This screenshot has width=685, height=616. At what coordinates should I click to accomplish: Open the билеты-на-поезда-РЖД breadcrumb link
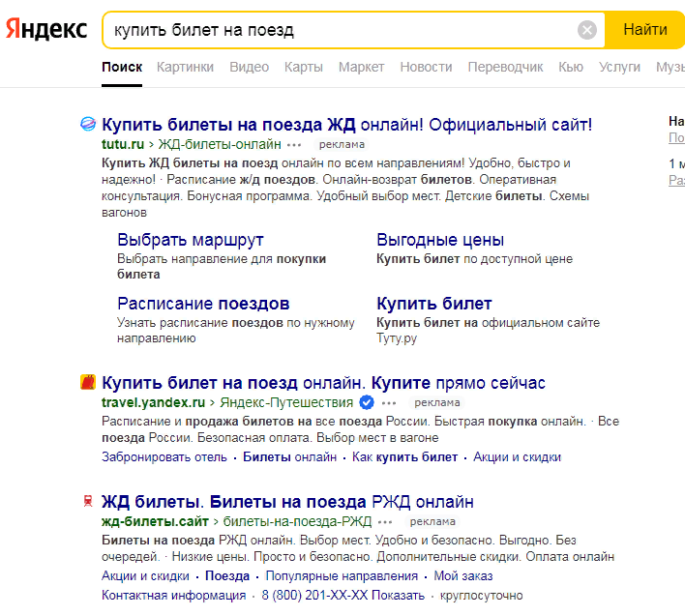[297, 521]
